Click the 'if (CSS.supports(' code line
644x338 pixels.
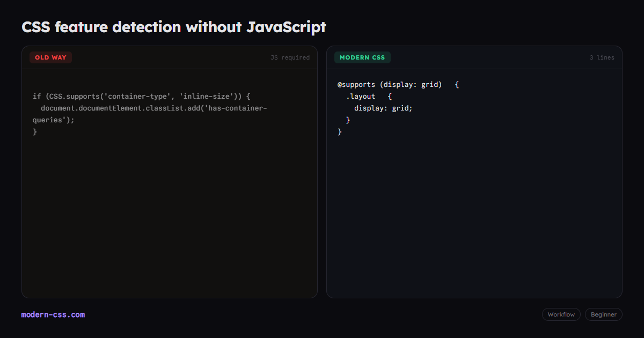[x=142, y=96]
